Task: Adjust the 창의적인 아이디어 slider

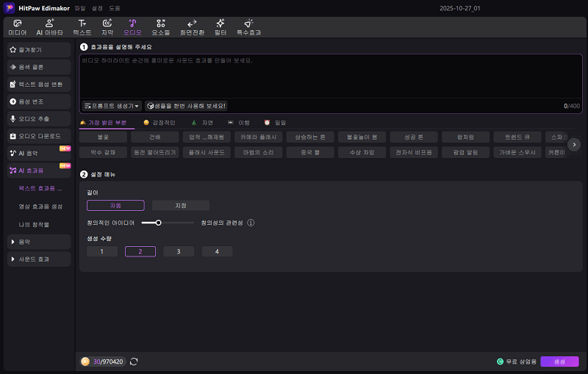Action: click(x=157, y=223)
